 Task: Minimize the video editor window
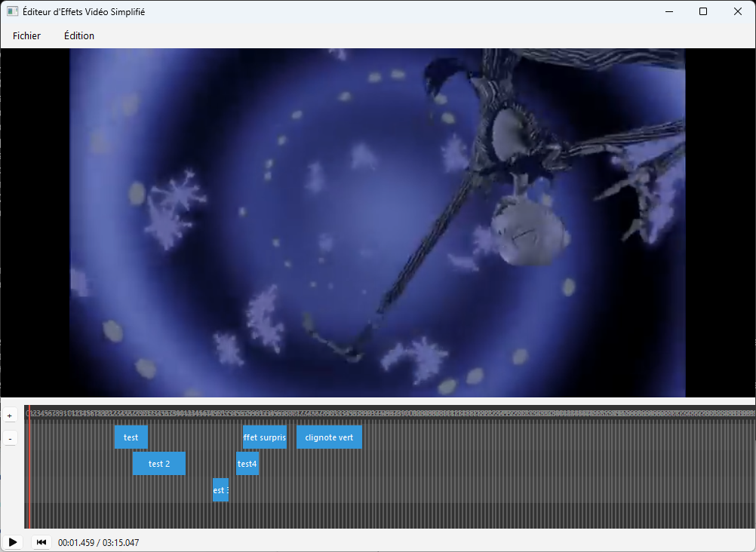click(668, 12)
